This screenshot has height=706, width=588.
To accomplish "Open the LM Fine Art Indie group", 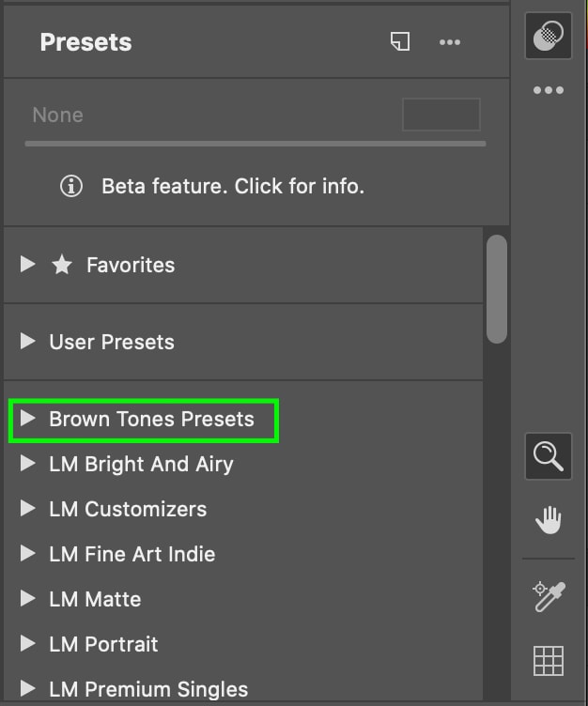I will click(x=132, y=554).
